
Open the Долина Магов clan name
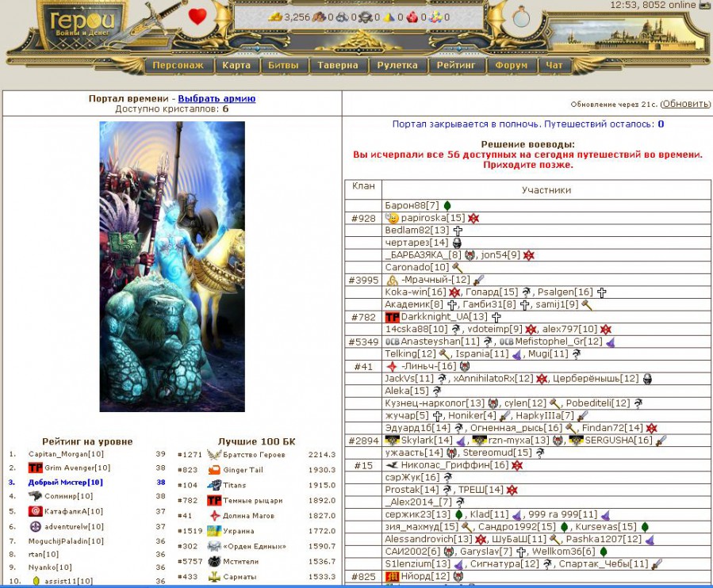click(249, 516)
